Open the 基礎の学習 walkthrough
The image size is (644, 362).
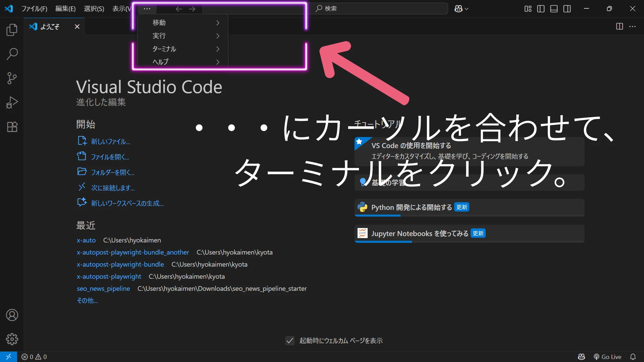(469, 182)
